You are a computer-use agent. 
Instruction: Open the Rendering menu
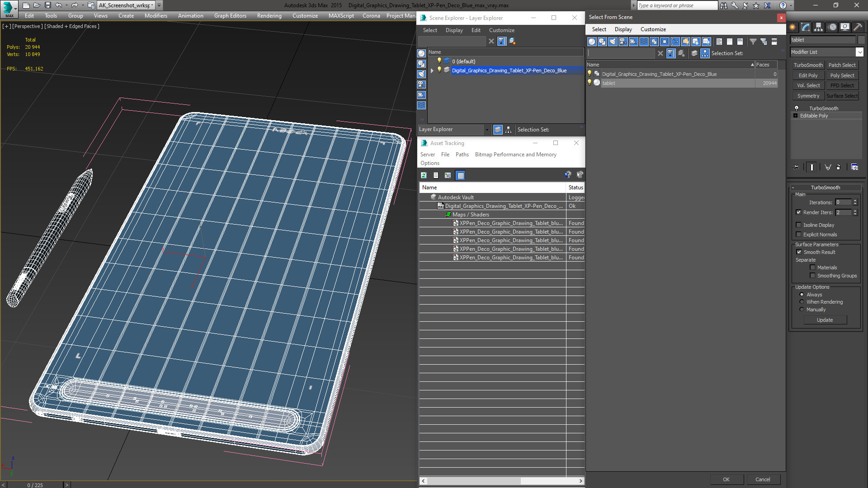coord(269,16)
